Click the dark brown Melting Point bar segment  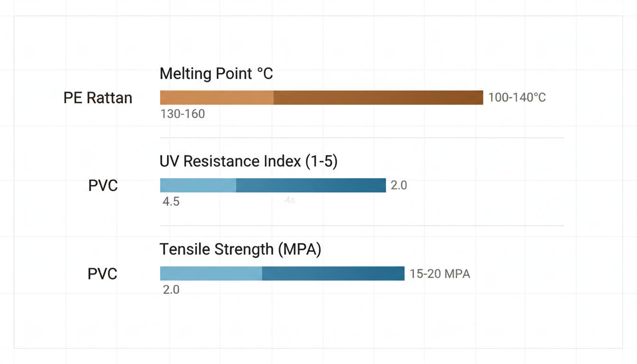[378, 98]
